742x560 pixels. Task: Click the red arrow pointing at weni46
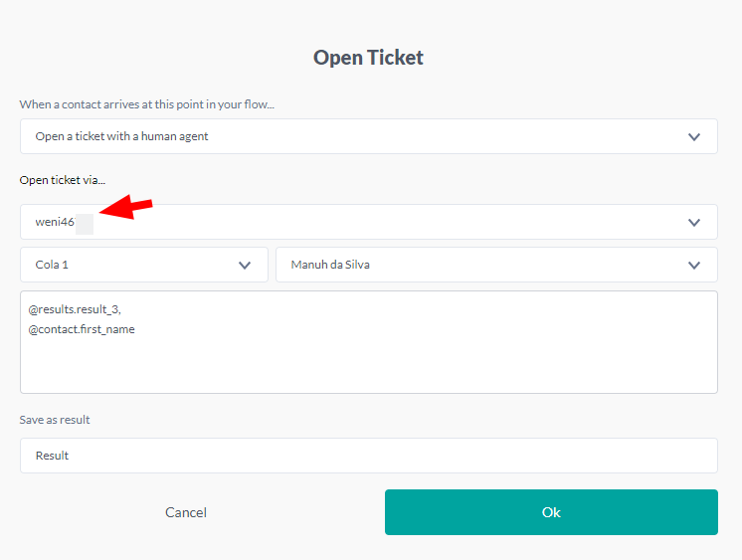(126, 208)
